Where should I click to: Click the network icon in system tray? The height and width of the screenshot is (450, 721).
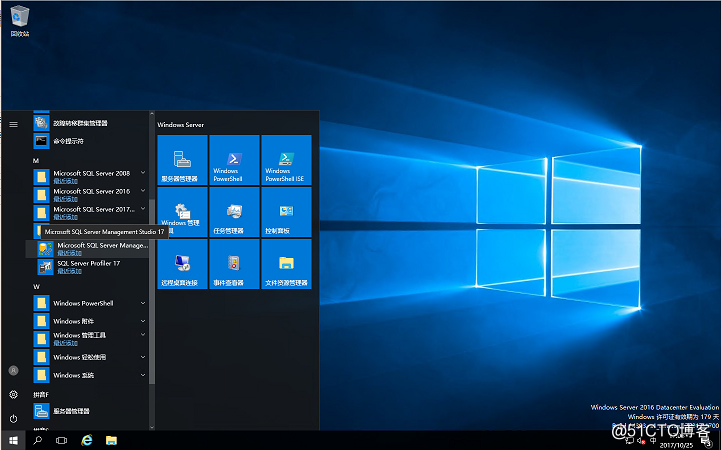[630, 440]
